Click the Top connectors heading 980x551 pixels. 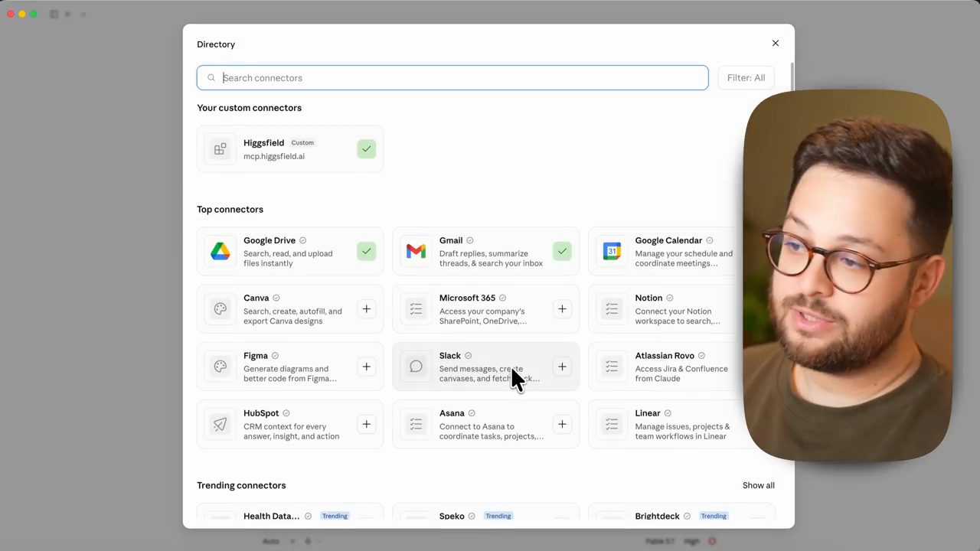pyautogui.click(x=230, y=209)
